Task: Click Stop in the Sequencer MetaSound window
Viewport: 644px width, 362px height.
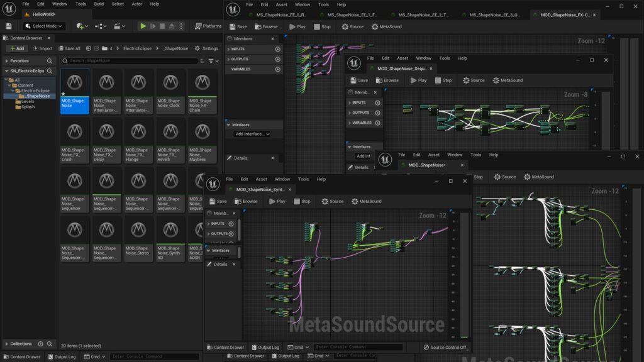Action: pyautogui.click(x=443, y=80)
